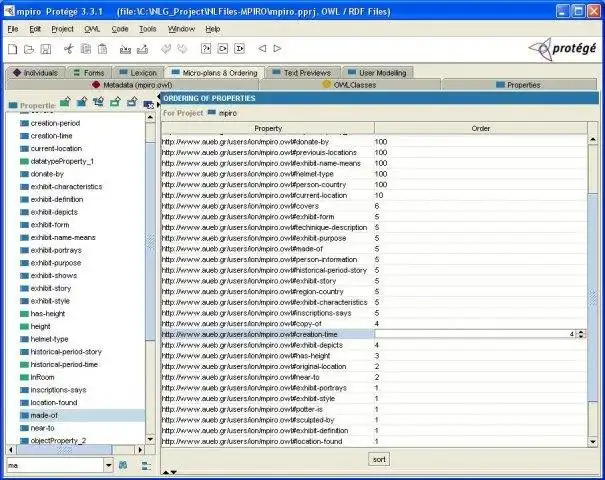Click the second blue create-property icon
The height and width of the screenshot is (480, 605).
(x=82, y=102)
